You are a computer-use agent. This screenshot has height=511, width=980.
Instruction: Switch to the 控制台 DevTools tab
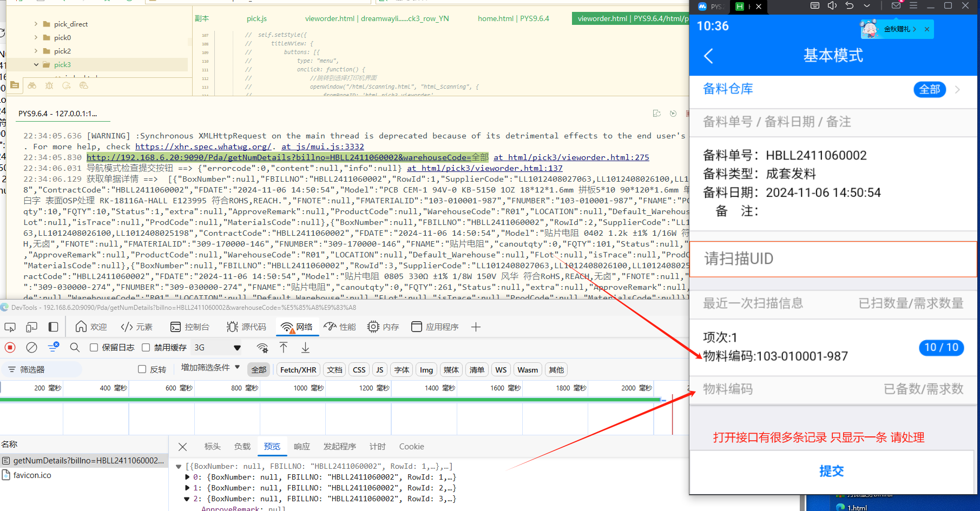pos(189,327)
